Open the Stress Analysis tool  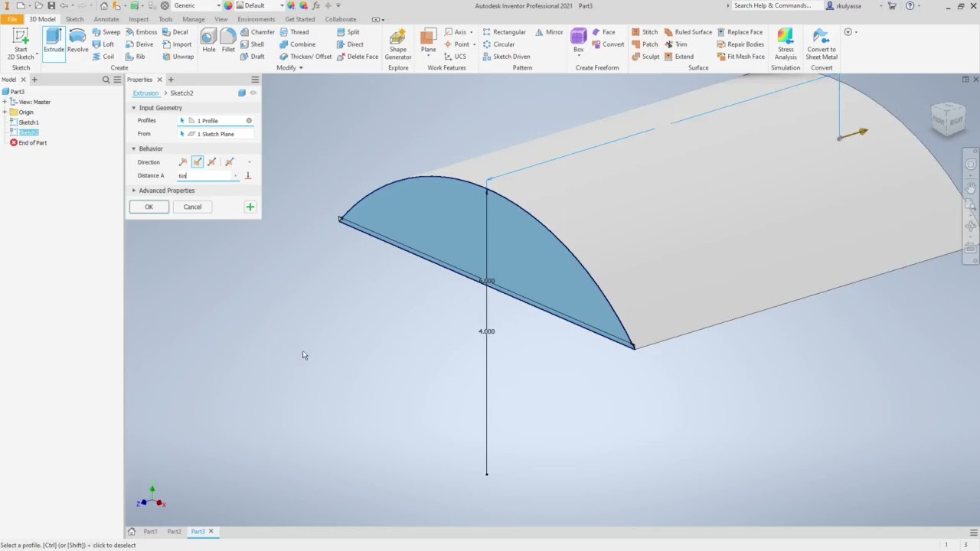[x=786, y=44]
